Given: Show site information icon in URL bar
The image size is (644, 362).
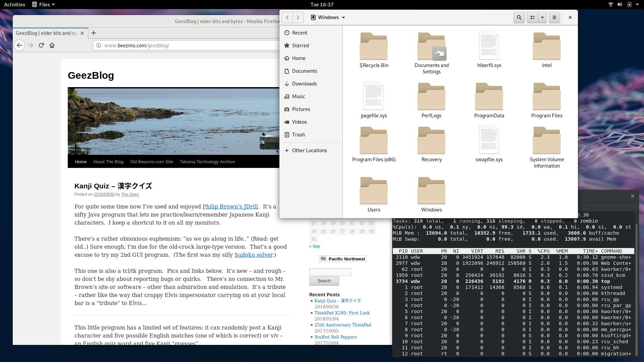Looking at the screenshot, I should click(99, 45).
